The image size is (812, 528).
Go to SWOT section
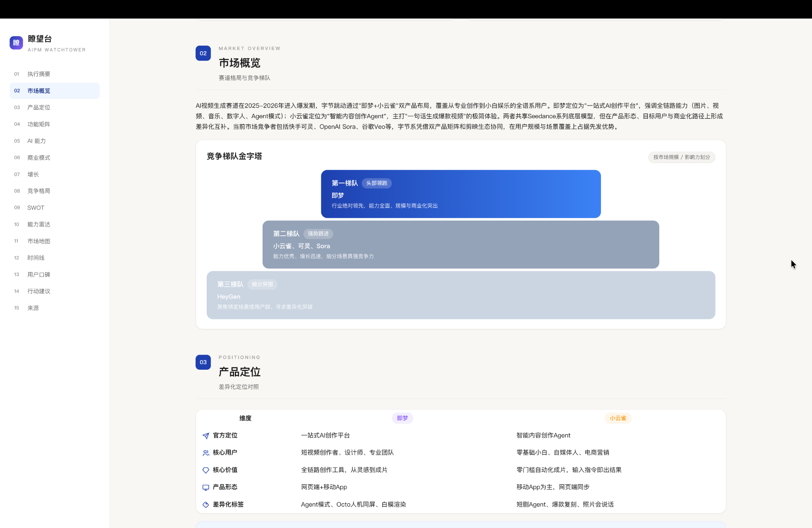tap(54, 207)
